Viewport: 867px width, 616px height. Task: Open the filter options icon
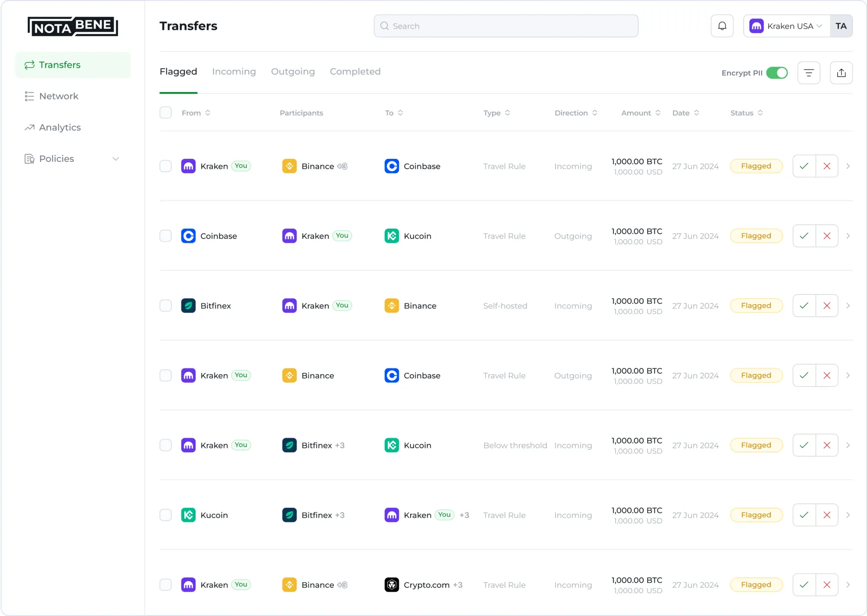point(809,73)
